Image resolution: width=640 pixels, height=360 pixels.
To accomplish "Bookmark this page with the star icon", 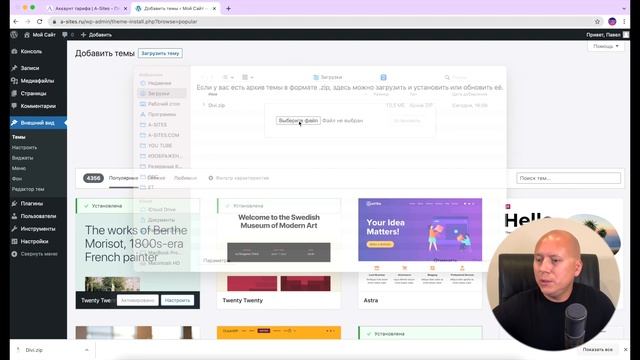I will [597, 22].
